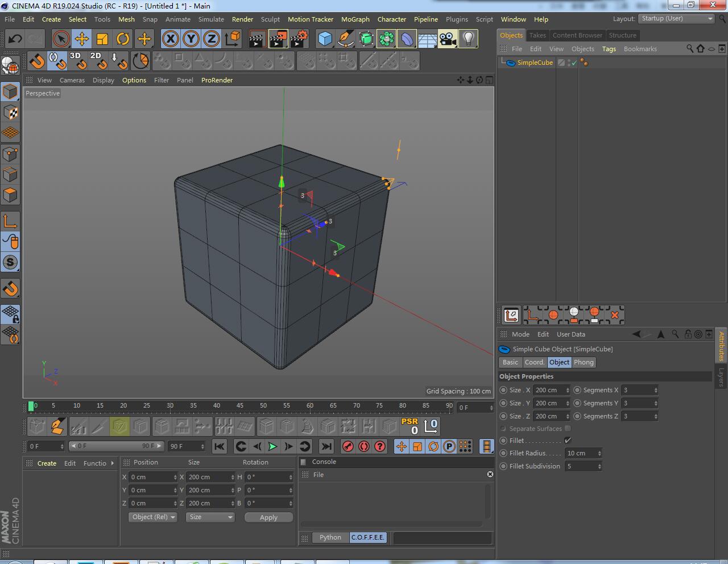Image resolution: width=728 pixels, height=564 pixels.
Task: Click the Render to Picture Viewer icon
Action: tap(279, 39)
